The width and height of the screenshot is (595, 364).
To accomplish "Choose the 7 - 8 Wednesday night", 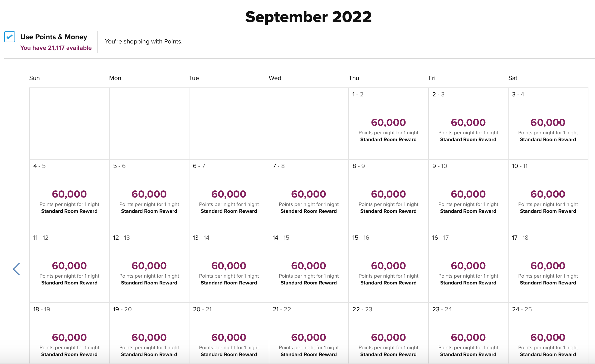I will click(x=309, y=195).
